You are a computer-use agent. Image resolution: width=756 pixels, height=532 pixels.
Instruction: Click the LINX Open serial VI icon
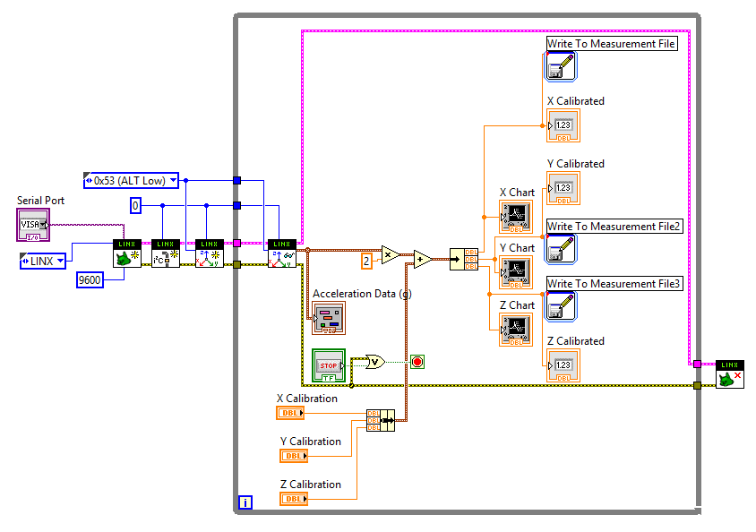(127, 253)
